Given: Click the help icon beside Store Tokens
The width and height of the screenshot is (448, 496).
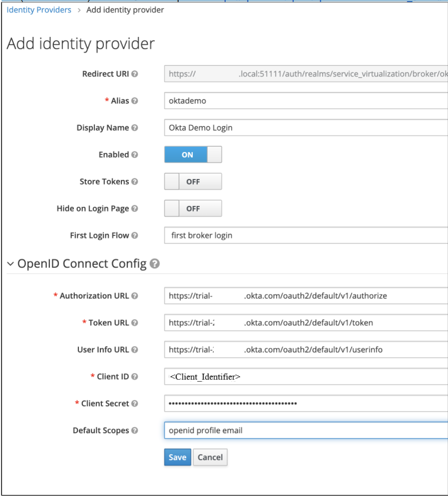Looking at the screenshot, I should pos(134,182).
